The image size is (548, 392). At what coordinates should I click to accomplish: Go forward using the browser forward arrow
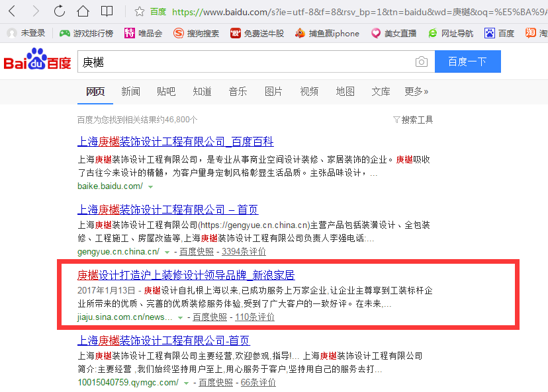[x=36, y=11]
